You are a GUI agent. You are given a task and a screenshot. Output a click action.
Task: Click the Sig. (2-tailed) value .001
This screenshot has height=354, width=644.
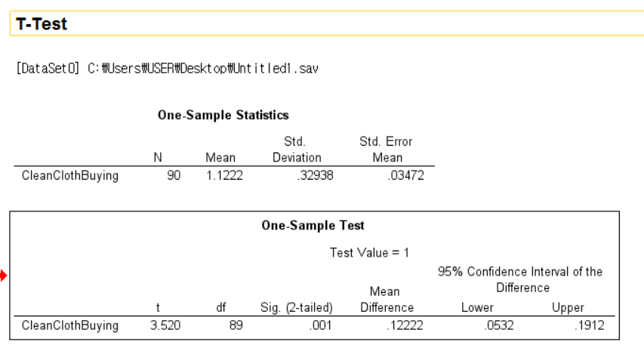click(x=318, y=326)
